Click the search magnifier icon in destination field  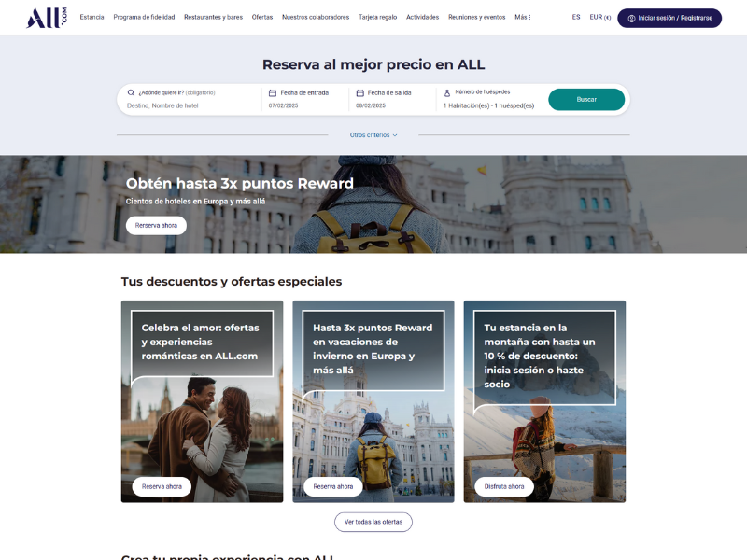click(x=131, y=92)
